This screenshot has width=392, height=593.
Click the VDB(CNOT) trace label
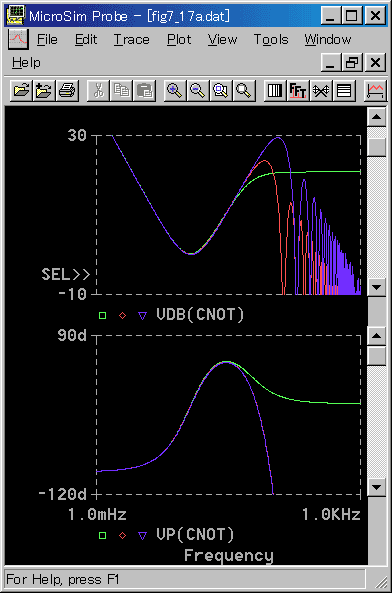click(200, 315)
